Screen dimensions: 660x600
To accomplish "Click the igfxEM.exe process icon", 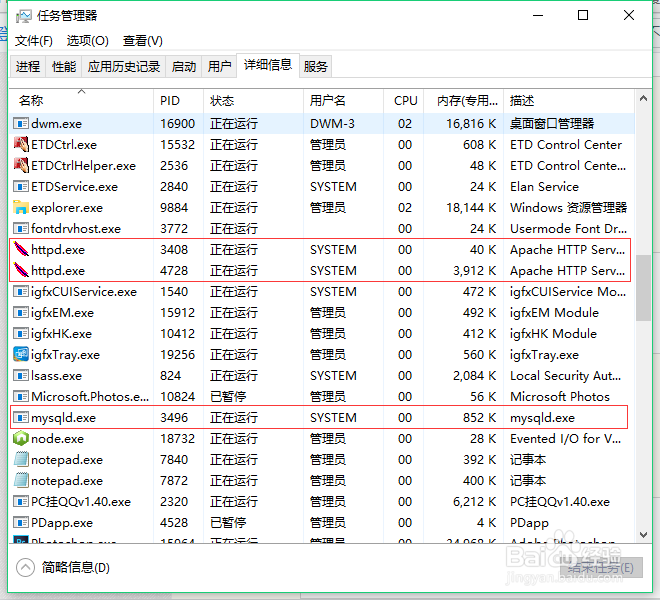I will (x=21, y=312).
